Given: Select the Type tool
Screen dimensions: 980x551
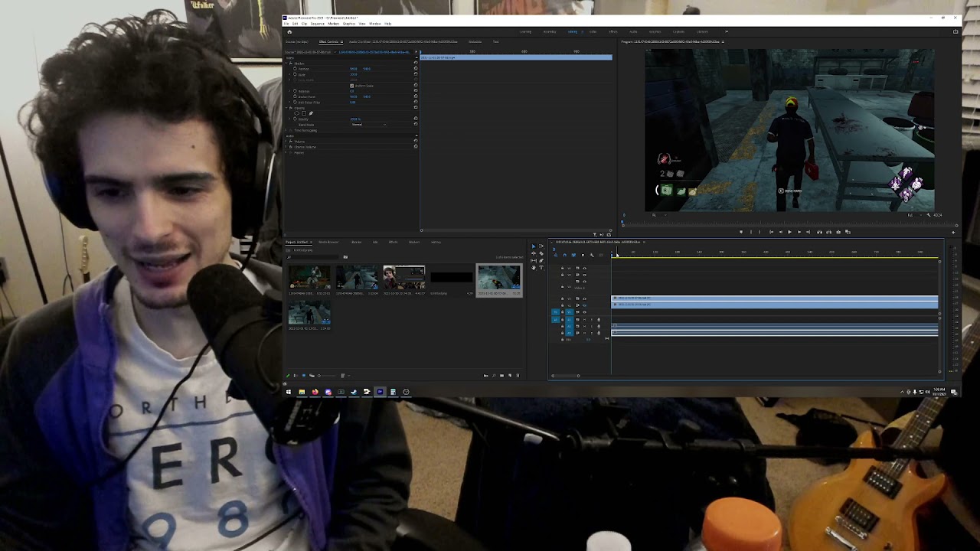Looking at the screenshot, I should pos(541,268).
